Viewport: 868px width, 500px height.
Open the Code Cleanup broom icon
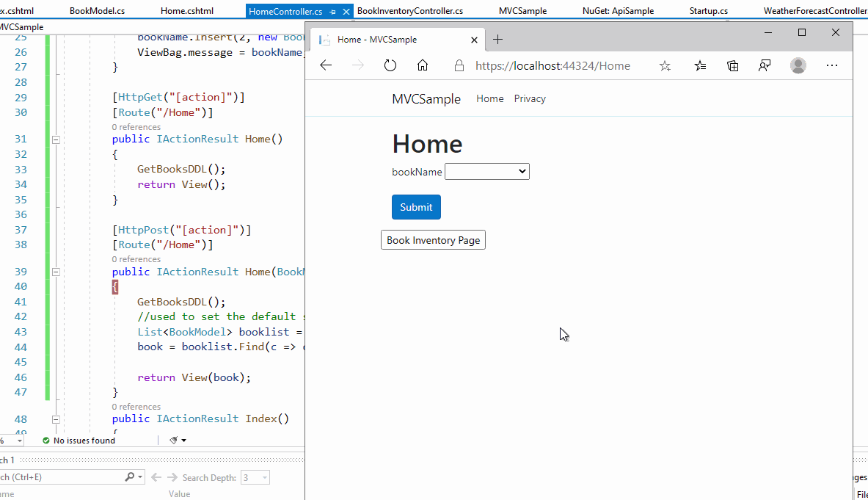(x=173, y=440)
